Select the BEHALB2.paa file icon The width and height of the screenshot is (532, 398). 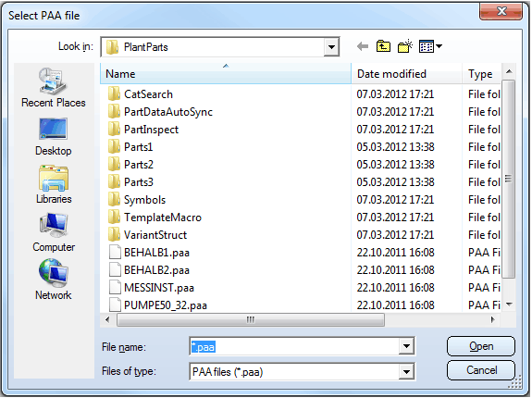pos(115,270)
